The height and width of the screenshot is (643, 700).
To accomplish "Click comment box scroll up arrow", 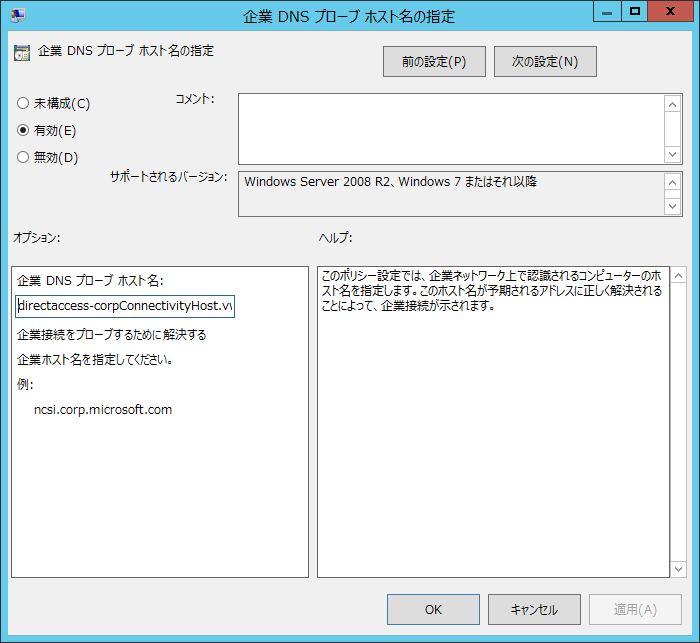I will (x=673, y=105).
